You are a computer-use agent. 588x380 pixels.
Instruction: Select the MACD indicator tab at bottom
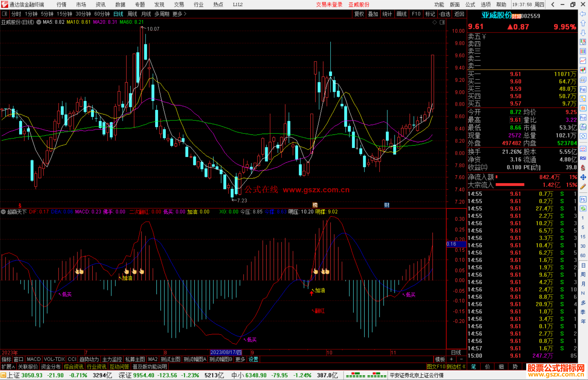click(33, 359)
